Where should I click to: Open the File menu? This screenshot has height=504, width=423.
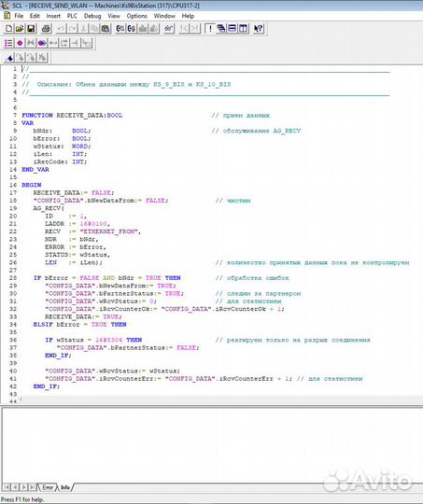coord(19,16)
